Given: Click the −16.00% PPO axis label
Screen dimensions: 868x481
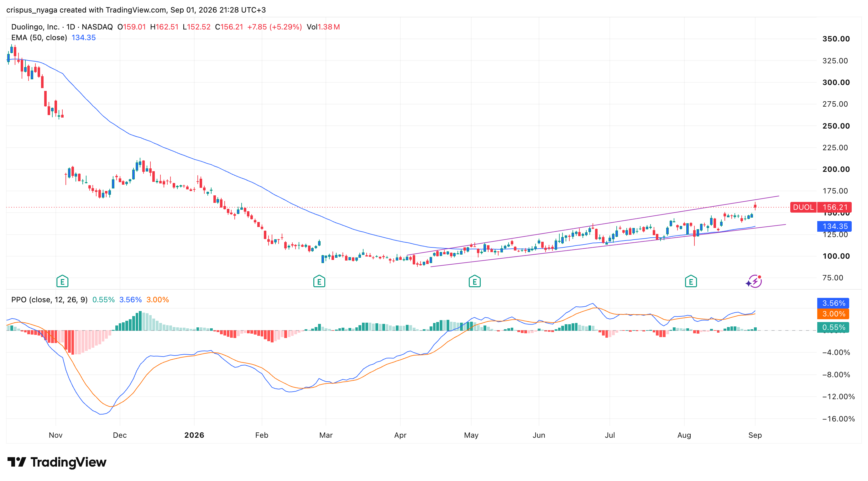Looking at the screenshot, I should [x=838, y=419].
